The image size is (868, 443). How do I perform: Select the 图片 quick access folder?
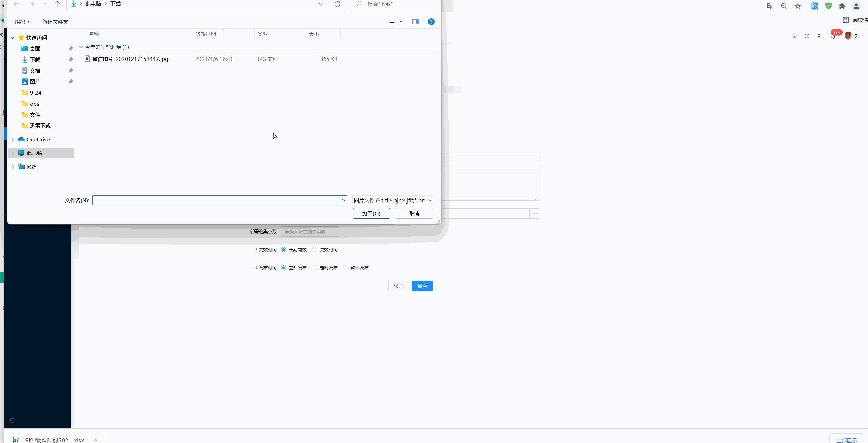(x=35, y=82)
